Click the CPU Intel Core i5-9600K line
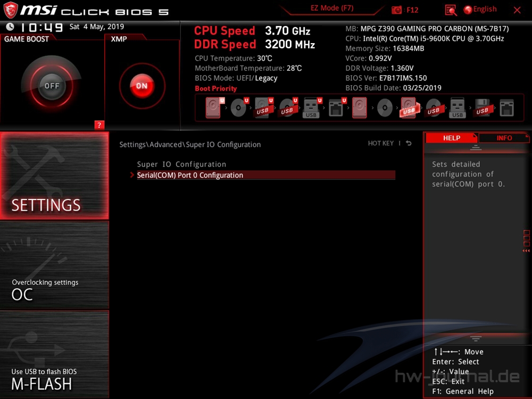 pos(425,39)
